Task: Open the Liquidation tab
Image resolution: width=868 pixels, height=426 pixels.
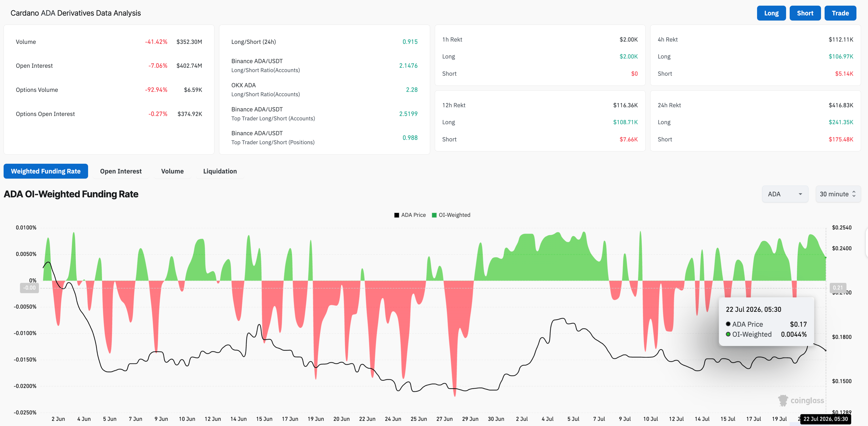Action: 220,171
